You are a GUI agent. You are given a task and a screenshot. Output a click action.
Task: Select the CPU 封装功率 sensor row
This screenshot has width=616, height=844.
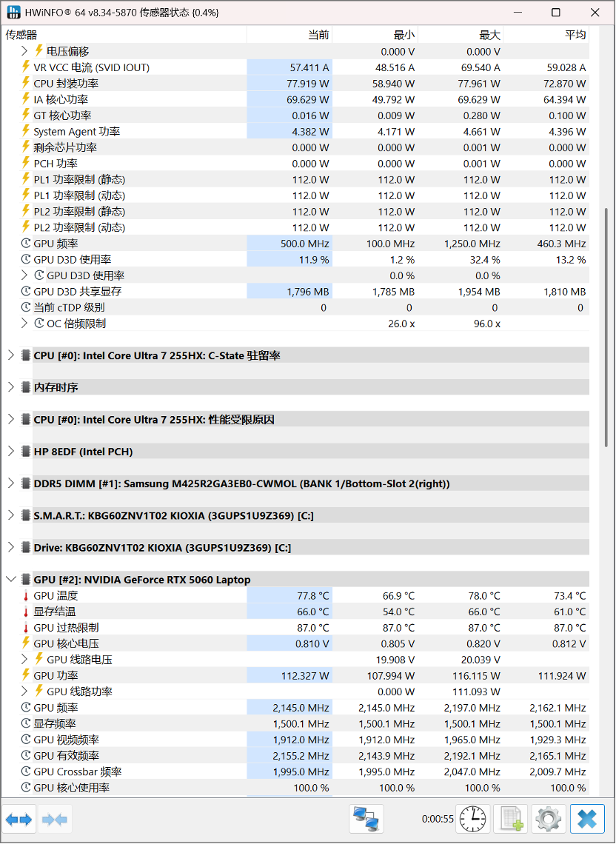tap(304, 84)
